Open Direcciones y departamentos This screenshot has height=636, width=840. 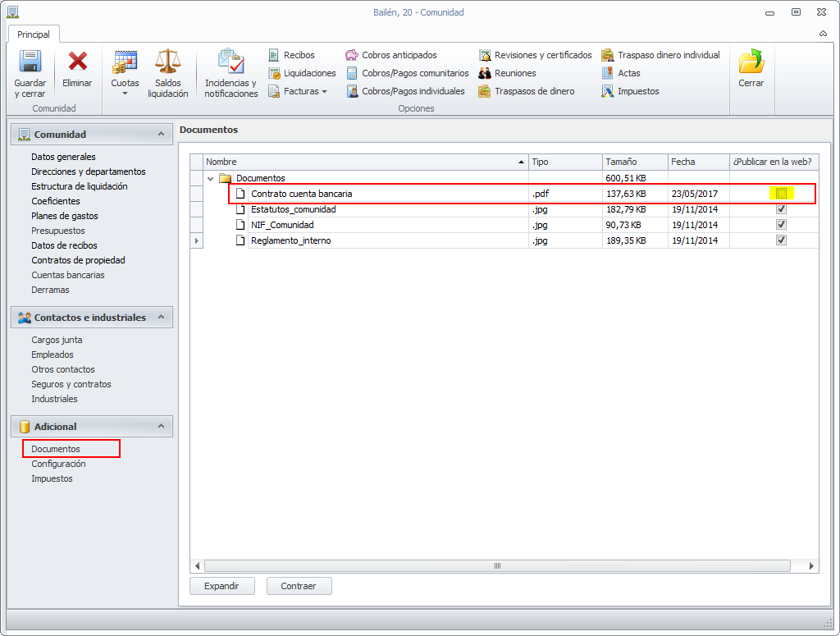(x=89, y=172)
